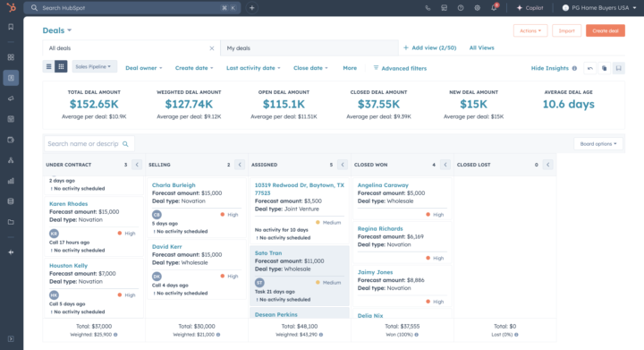Open the library folder icon in sidebar
The width and height of the screenshot is (644, 350).
click(x=11, y=222)
